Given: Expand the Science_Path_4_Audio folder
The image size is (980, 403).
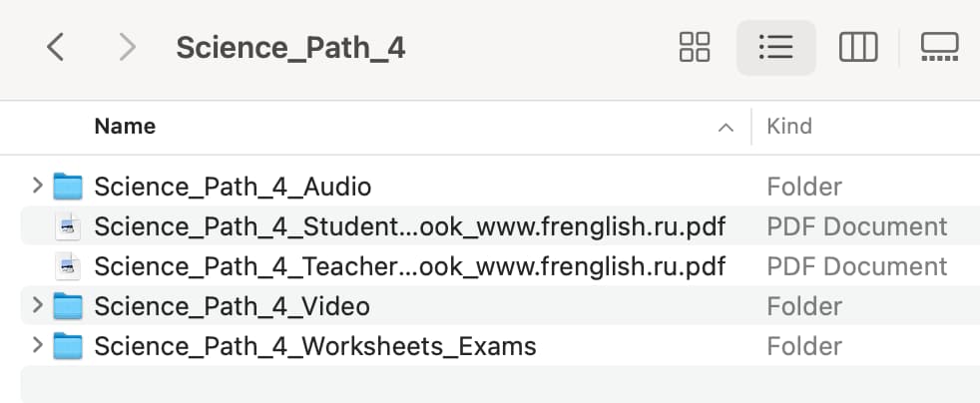Looking at the screenshot, I should coord(38,186).
